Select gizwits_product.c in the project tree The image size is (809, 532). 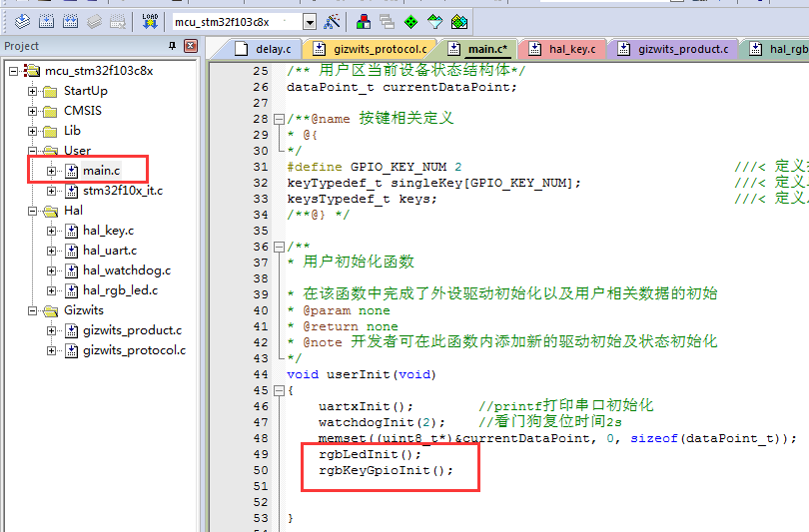click(132, 330)
